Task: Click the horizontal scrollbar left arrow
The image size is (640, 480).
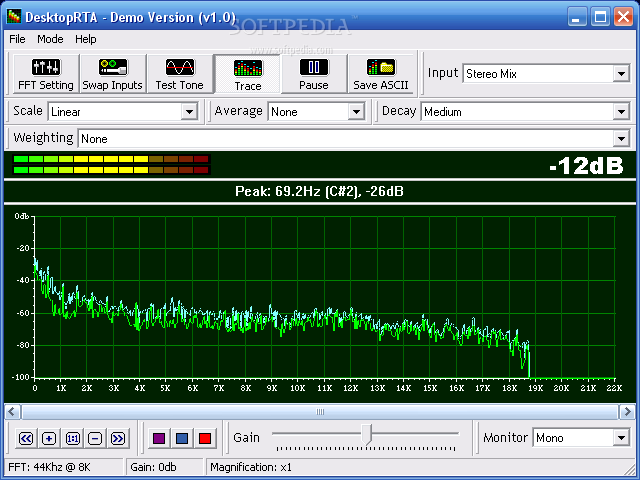Action: click(x=12, y=412)
